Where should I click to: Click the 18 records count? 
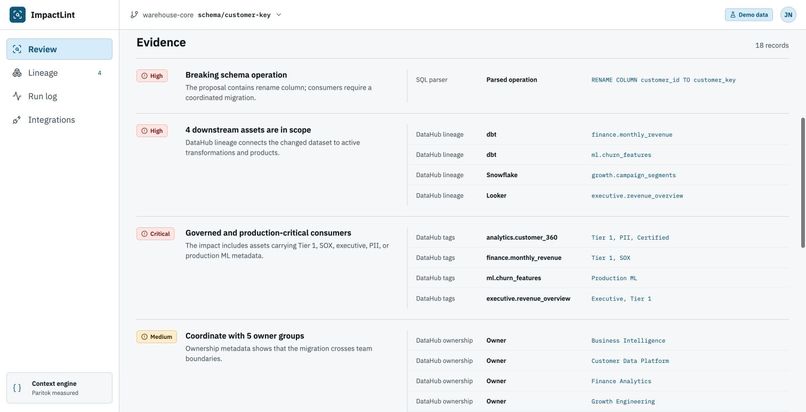tap(772, 45)
